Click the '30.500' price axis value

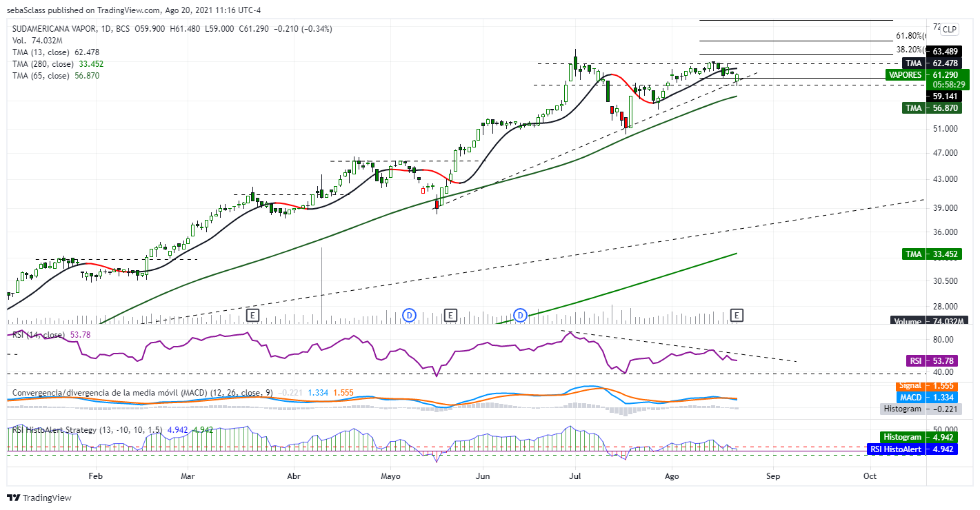click(x=946, y=281)
